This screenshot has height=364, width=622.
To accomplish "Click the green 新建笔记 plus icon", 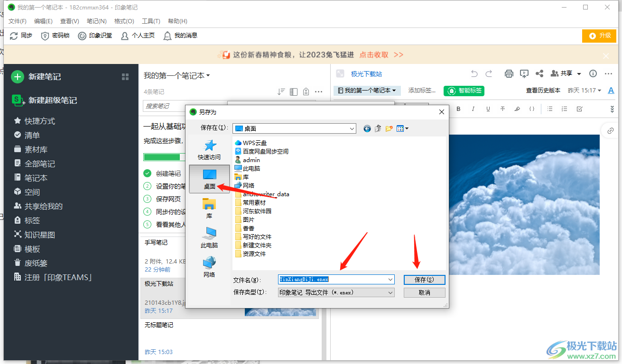I will 18,77.
